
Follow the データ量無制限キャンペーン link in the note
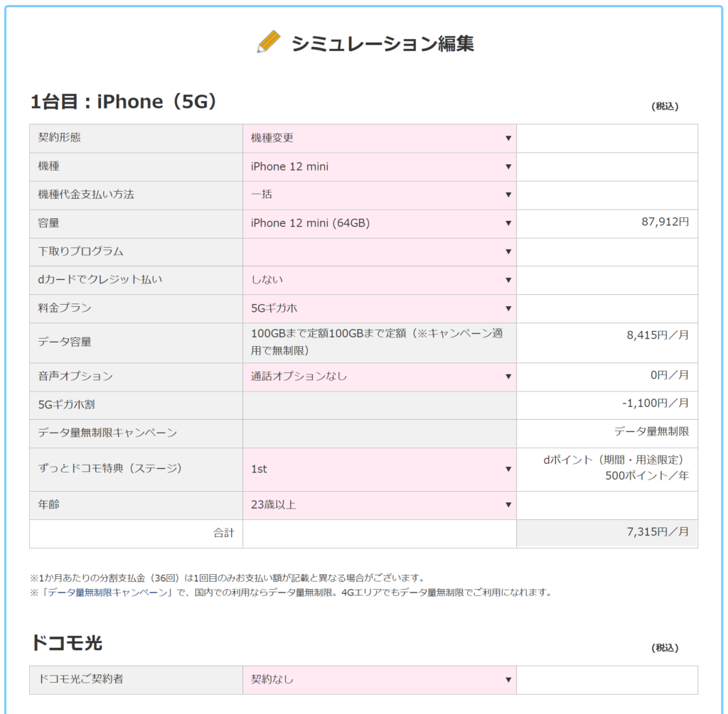point(108,593)
